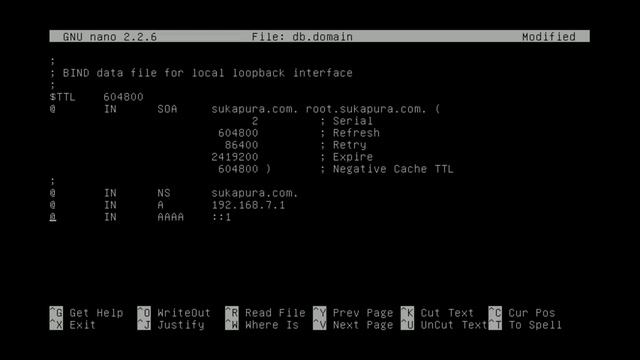This screenshot has height=360, width=640.
Task: Click 'IN' on the AAAA record line
Action: coord(110,217)
